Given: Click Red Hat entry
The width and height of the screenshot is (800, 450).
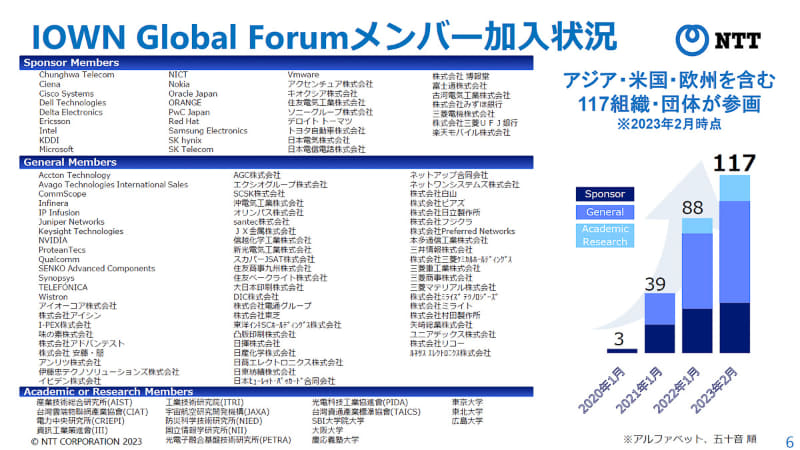Looking at the screenshot, I should click(184, 121).
